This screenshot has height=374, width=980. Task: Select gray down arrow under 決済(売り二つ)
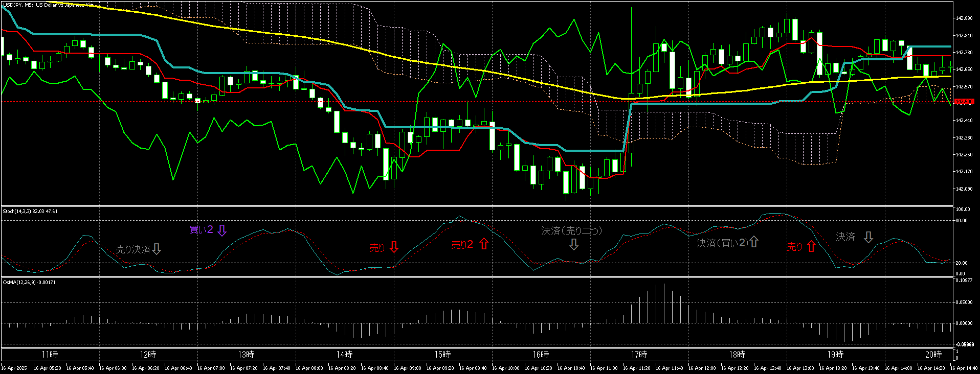click(x=574, y=244)
